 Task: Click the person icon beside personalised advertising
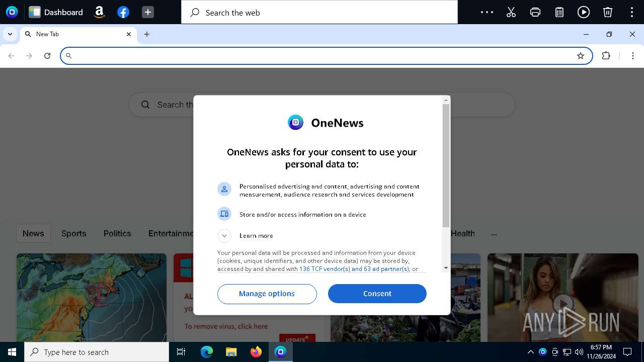pos(224,189)
